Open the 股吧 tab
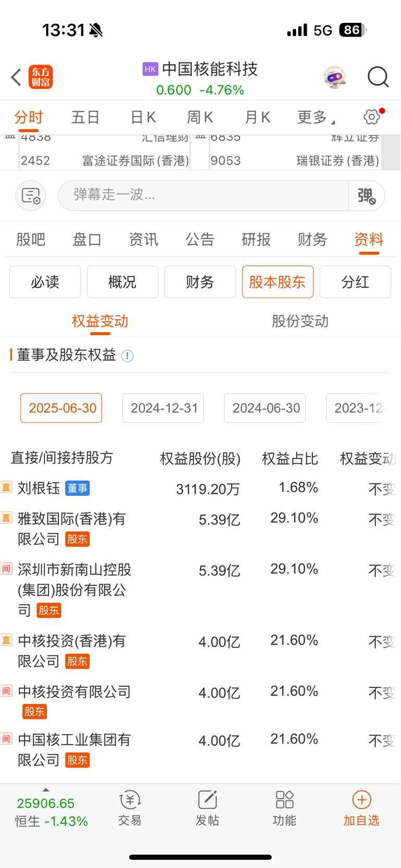The width and height of the screenshot is (401, 868). 31,239
